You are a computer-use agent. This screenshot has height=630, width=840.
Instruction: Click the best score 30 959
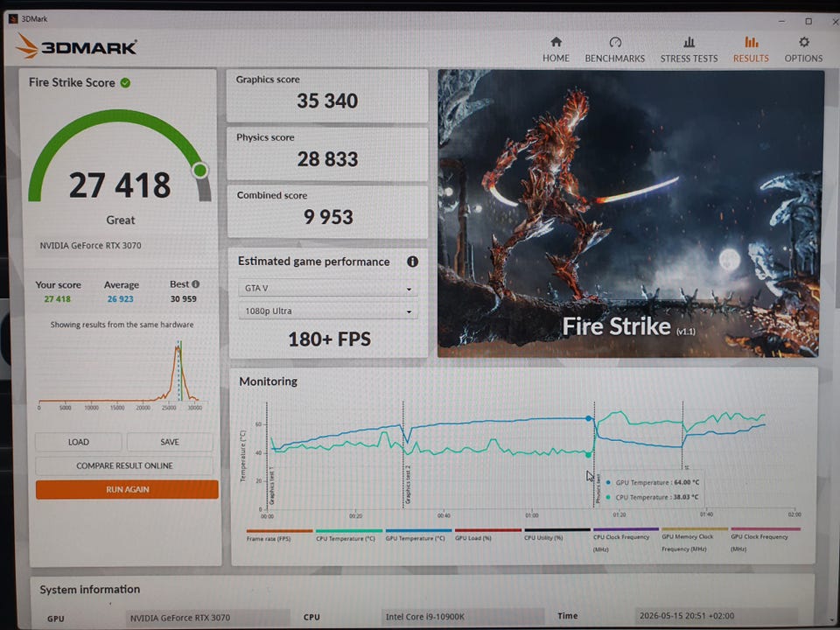pyautogui.click(x=183, y=299)
